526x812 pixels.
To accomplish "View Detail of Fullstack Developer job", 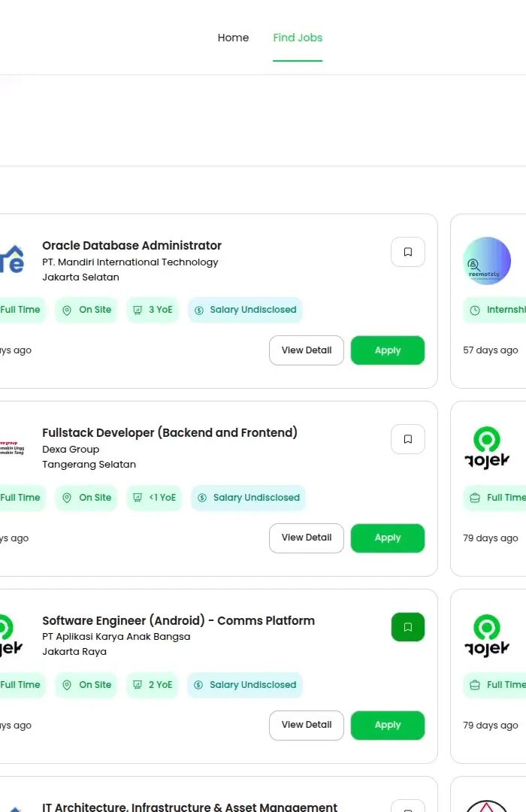I will tap(307, 538).
